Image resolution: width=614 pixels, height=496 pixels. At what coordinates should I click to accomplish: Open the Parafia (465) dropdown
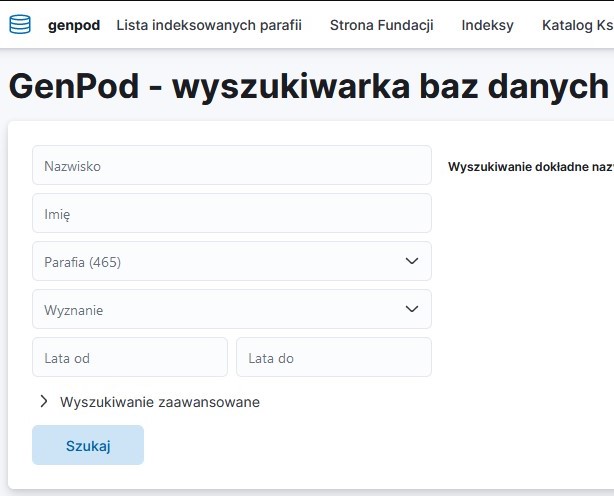(220, 261)
